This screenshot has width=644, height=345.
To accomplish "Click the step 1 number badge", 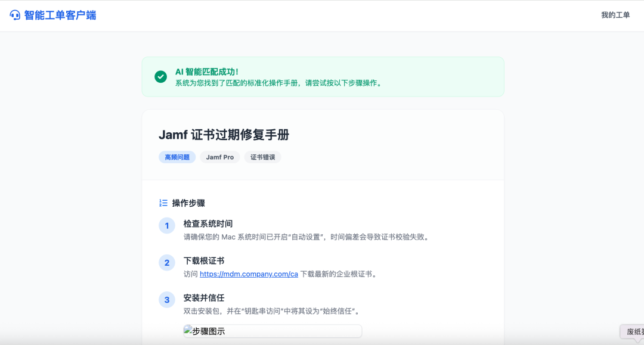I will (x=167, y=226).
